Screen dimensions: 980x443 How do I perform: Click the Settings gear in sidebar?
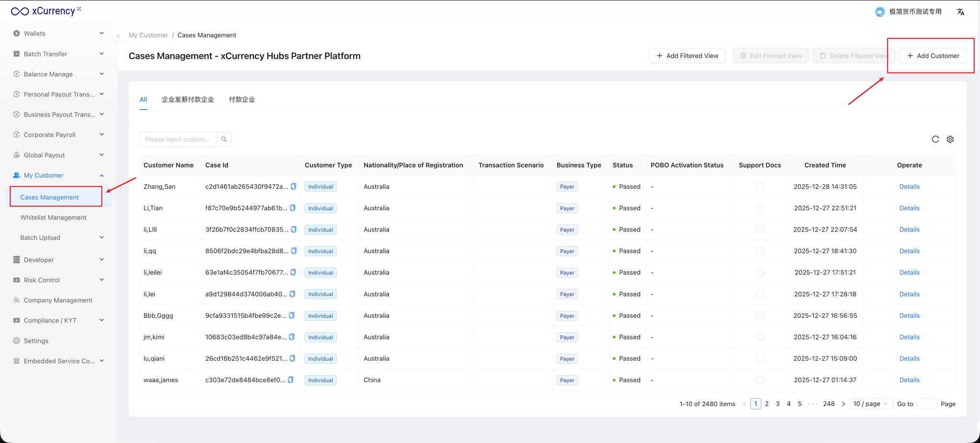pyautogui.click(x=17, y=341)
